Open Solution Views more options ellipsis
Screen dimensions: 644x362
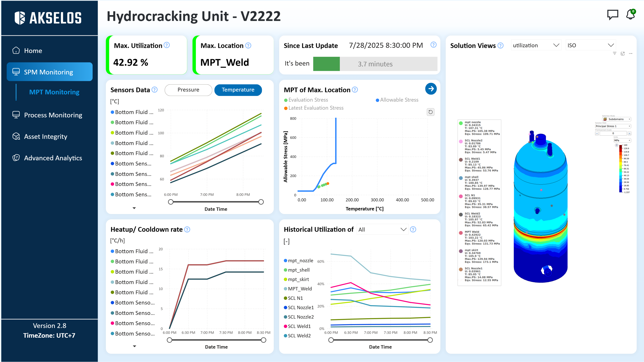(x=630, y=53)
